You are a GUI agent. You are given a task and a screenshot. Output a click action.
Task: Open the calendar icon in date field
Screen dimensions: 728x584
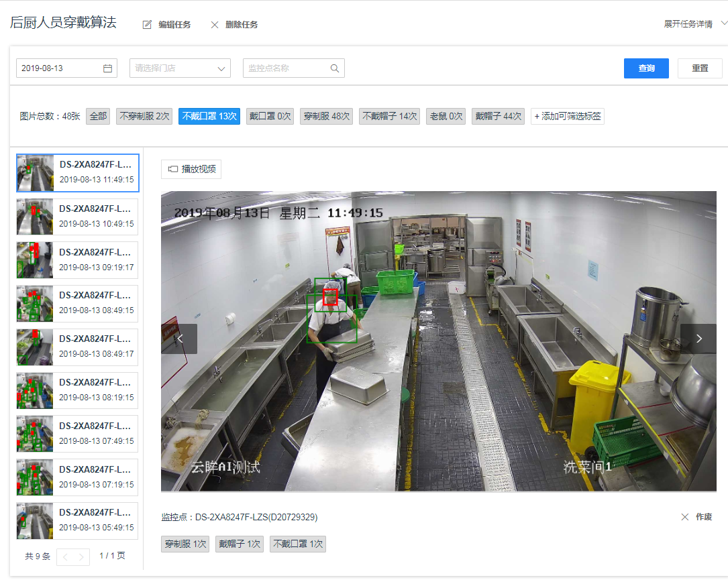(x=107, y=68)
